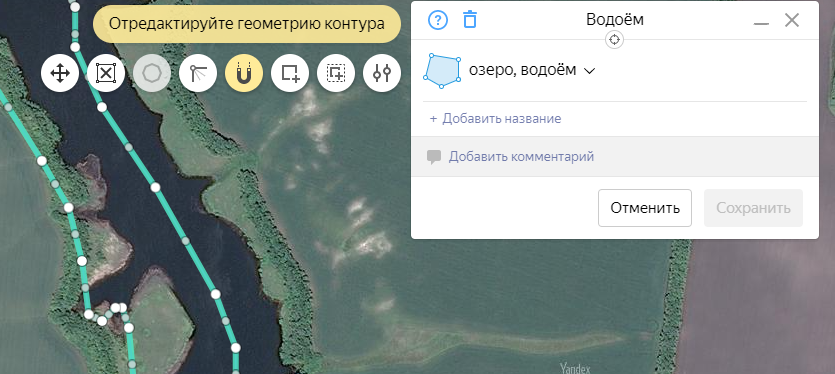
Task: Open the advanced settings sliders tool
Action: coord(382,73)
